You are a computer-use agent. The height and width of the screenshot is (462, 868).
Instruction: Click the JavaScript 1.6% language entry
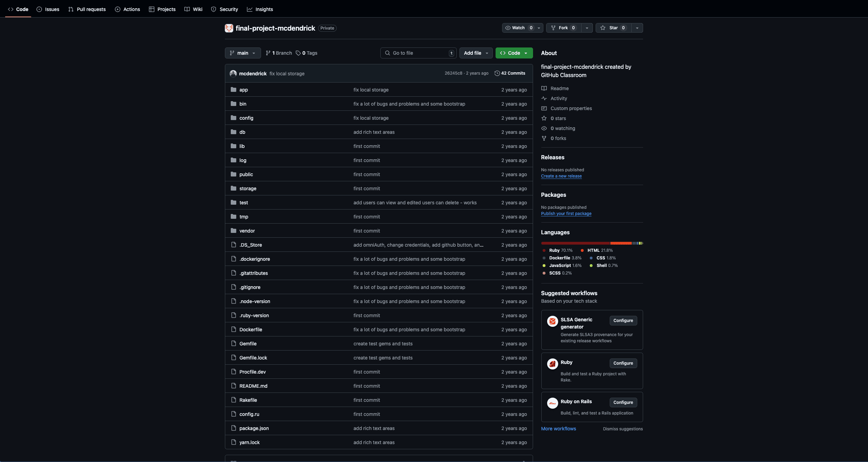562,266
